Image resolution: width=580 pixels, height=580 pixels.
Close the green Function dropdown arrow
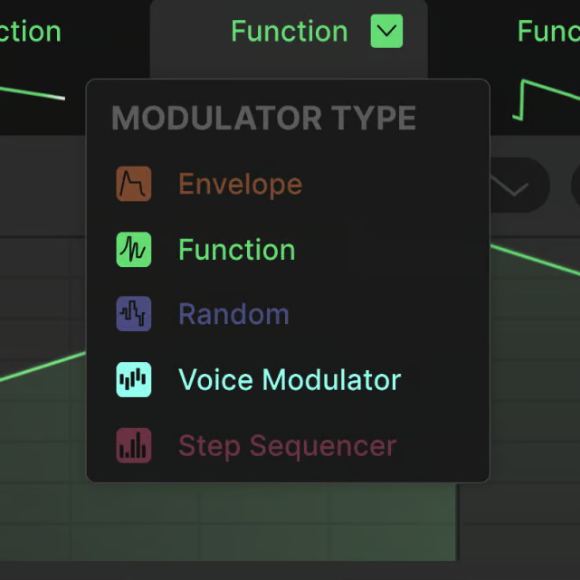[387, 31]
